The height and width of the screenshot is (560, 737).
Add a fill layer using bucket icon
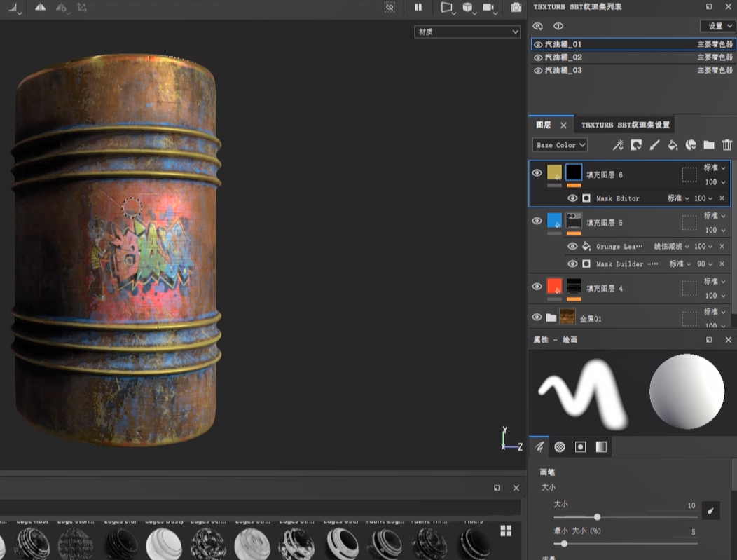tap(673, 145)
